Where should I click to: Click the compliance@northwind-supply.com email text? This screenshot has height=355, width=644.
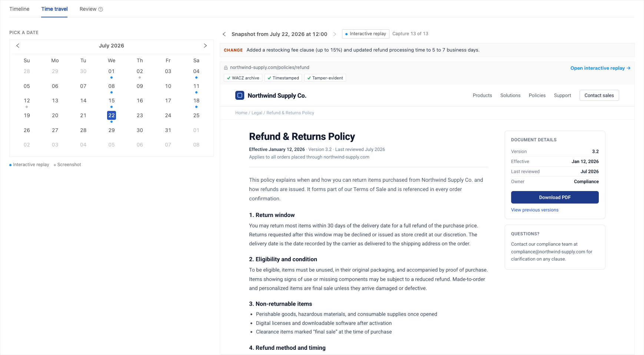coord(548,252)
